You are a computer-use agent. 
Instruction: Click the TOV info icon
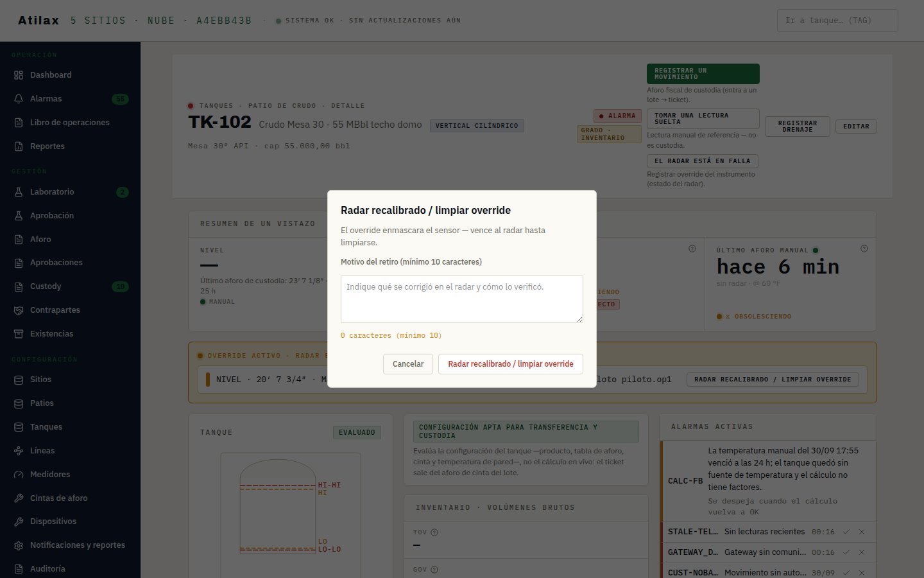click(434, 532)
